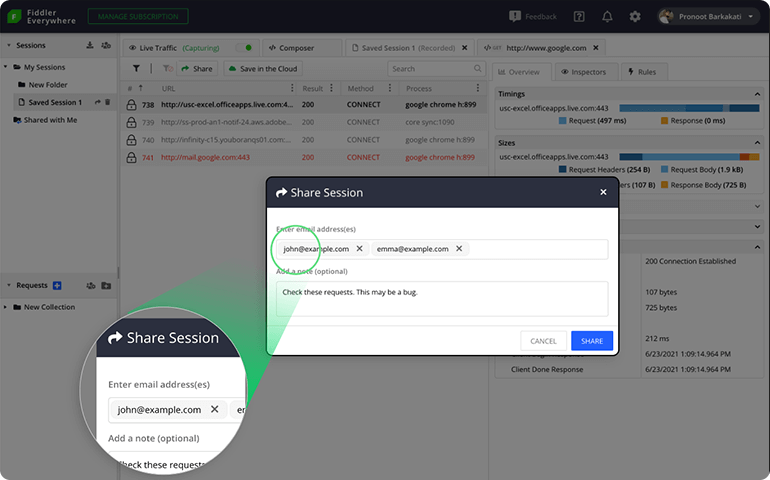The image size is (770, 480).
Task: Click the filter funnel icon
Action: coord(136,69)
